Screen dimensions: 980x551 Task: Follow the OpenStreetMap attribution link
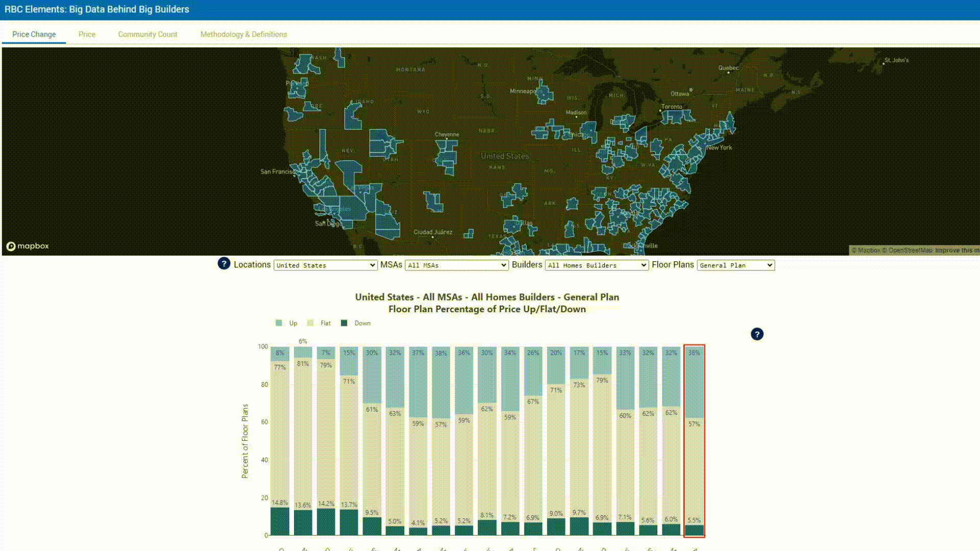(x=909, y=251)
